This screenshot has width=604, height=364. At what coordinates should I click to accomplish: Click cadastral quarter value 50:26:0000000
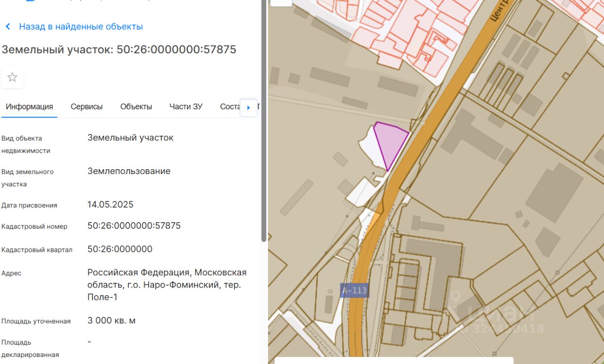[x=120, y=249]
